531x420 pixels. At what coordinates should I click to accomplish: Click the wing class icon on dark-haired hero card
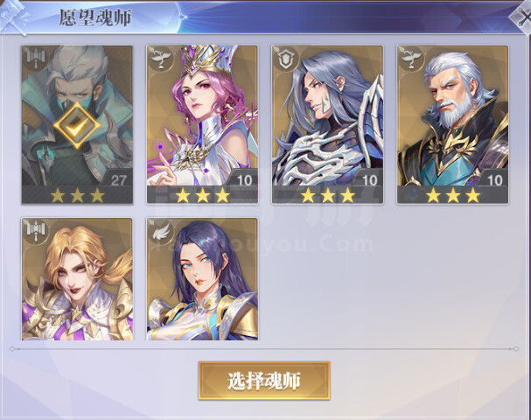(x=160, y=231)
